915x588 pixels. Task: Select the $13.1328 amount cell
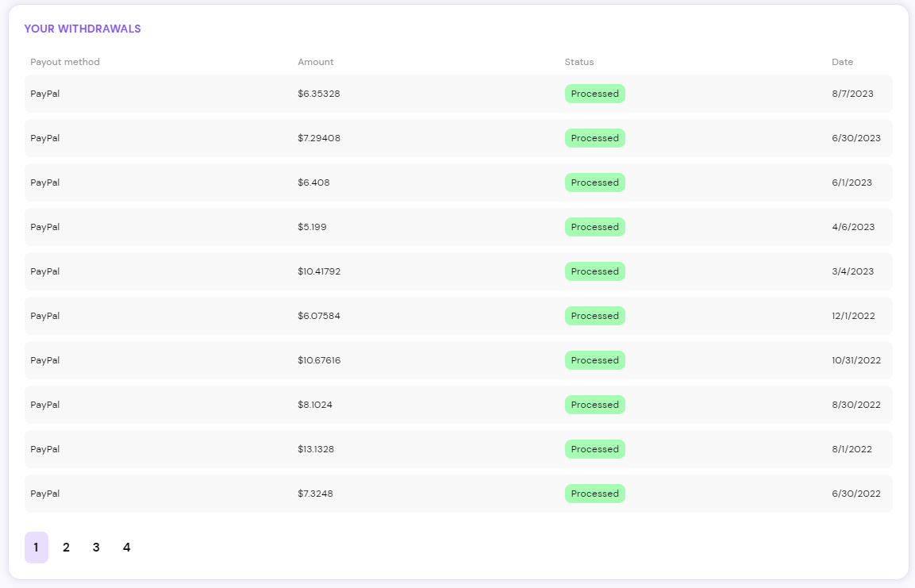click(316, 448)
